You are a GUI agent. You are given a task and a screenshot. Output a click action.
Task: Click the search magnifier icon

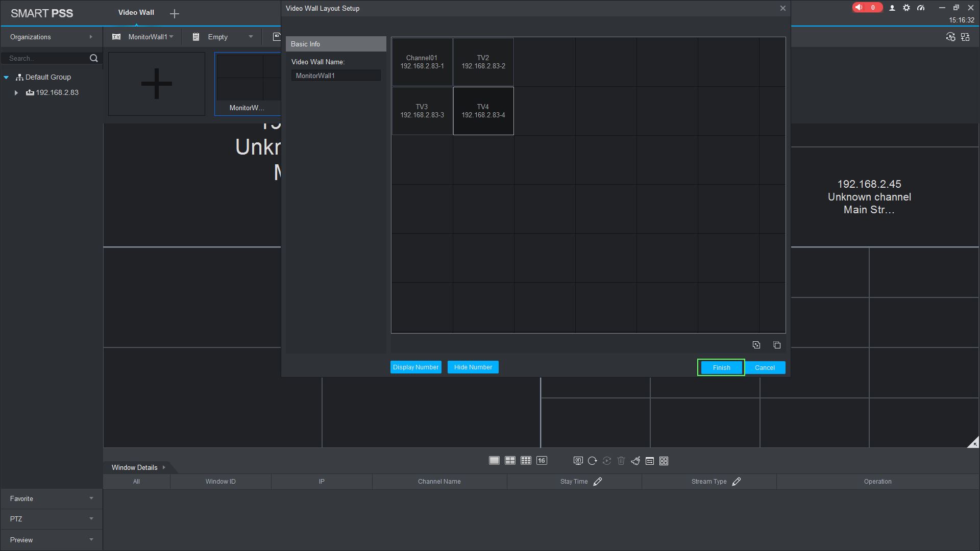[94, 58]
